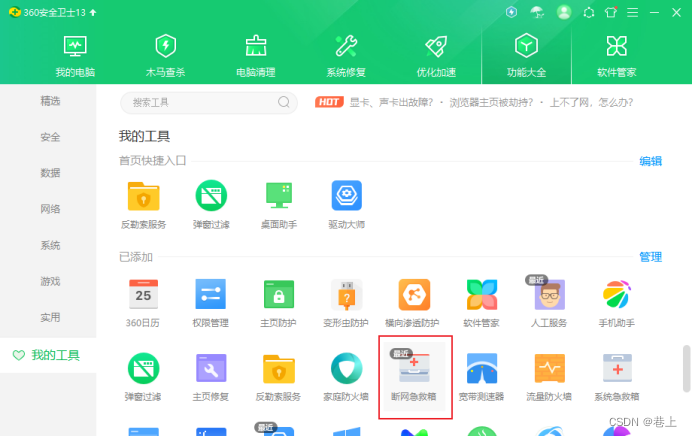Open 主页修复 tool
This screenshot has height=437, width=692.
coord(211,377)
